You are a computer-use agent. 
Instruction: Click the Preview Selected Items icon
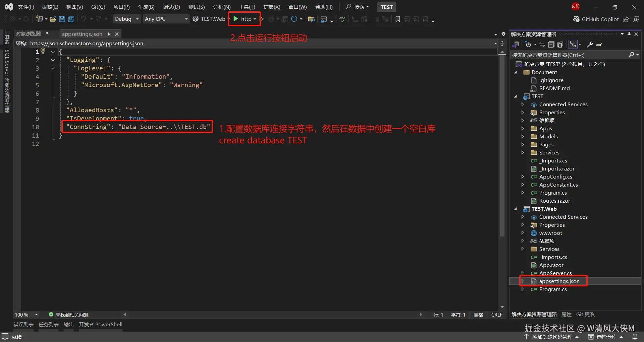coord(599,45)
